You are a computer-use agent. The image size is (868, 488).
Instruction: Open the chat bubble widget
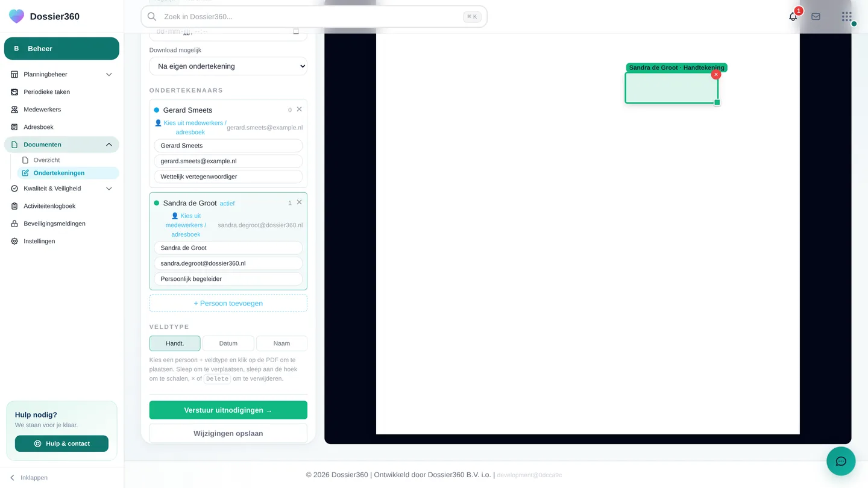(841, 461)
